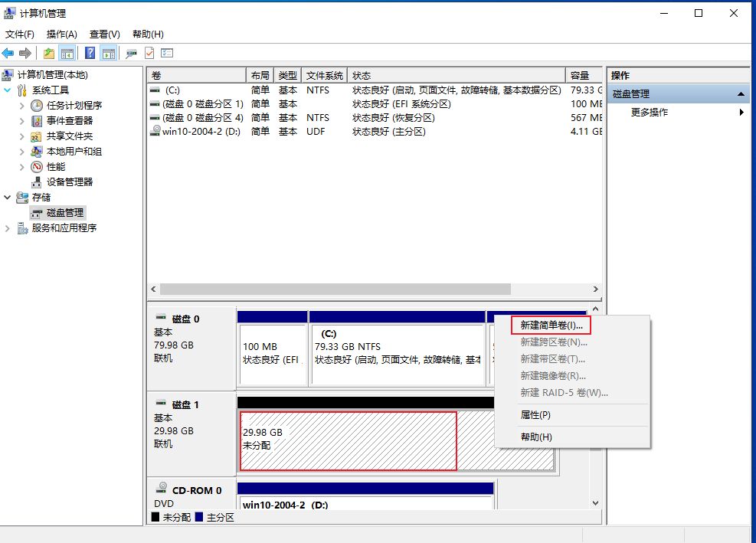756x543 pixels.
Task: Select 事件查看器 in the sidebar
Action: click(69, 121)
